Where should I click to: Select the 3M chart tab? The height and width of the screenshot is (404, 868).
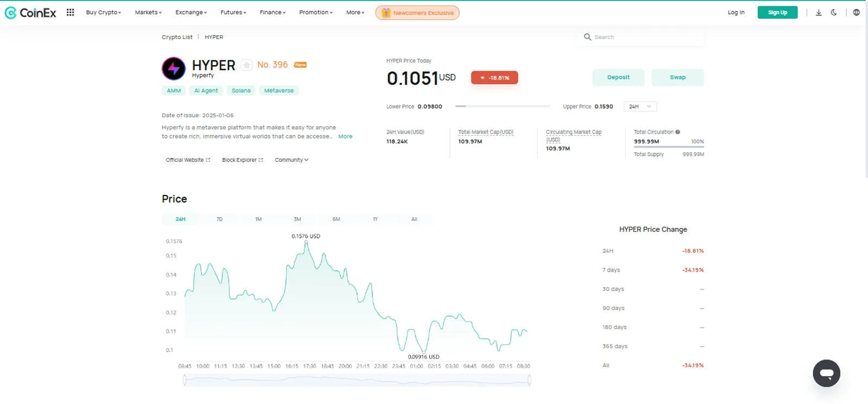coord(297,219)
